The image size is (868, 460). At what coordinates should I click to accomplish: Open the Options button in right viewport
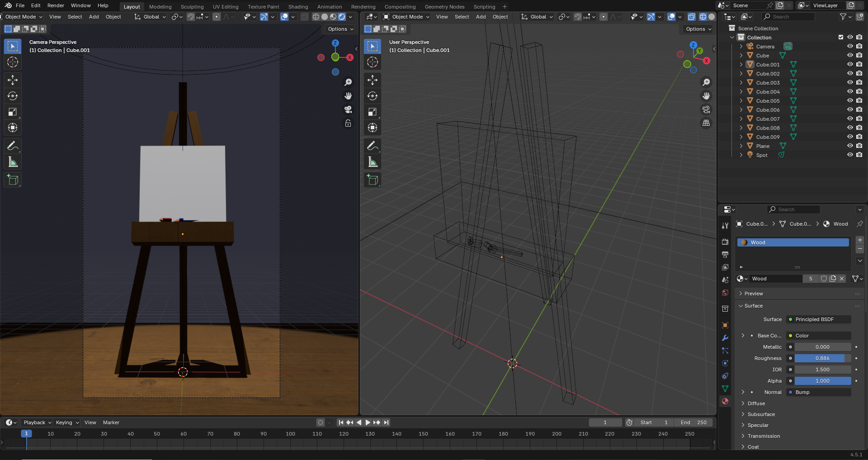point(698,29)
